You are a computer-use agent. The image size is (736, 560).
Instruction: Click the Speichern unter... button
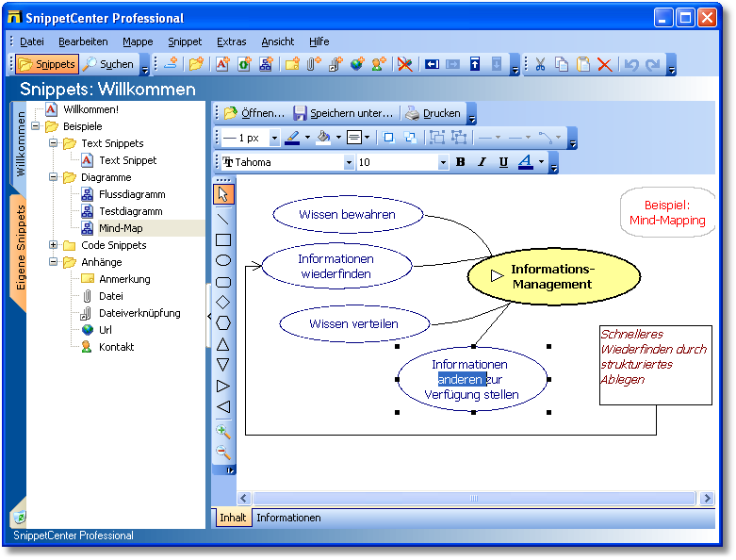click(343, 113)
